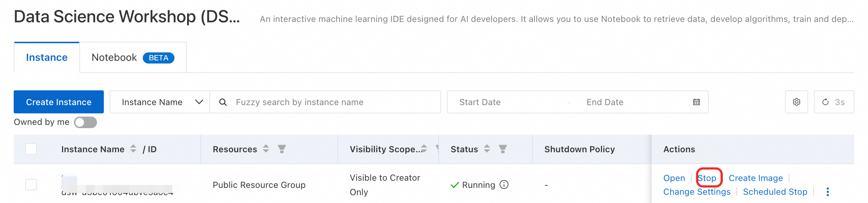Switch to the Notebook BETA tab
This screenshot has height=203, width=868.
133,58
